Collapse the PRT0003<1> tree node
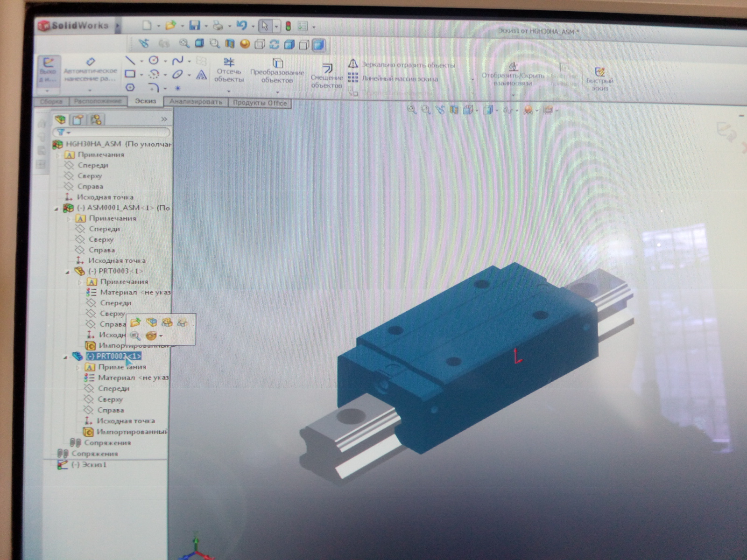 pos(68,272)
